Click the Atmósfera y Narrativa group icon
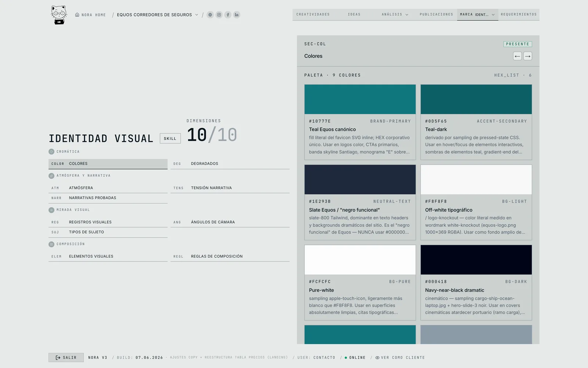Screen dimensions: 588x368 [x=51, y=176]
